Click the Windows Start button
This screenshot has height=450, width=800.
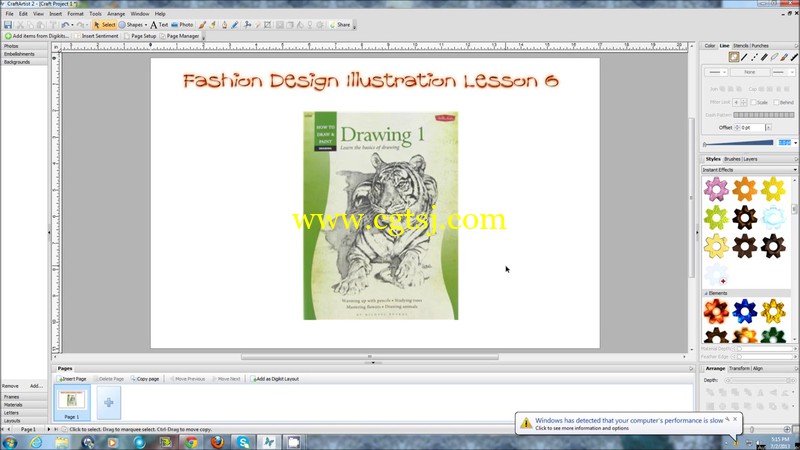[10, 442]
